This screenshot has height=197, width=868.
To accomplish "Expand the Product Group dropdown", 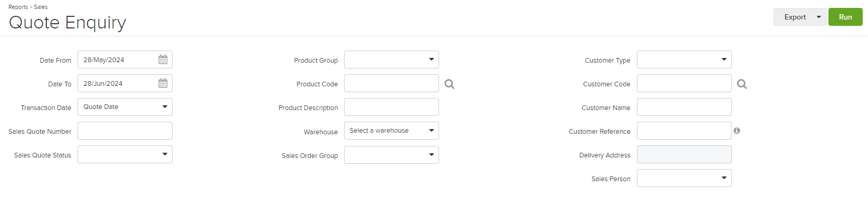I will (x=392, y=60).
